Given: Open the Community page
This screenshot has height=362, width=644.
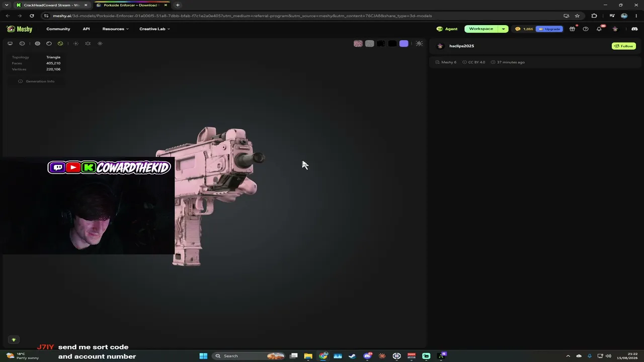Looking at the screenshot, I should (x=58, y=29).
